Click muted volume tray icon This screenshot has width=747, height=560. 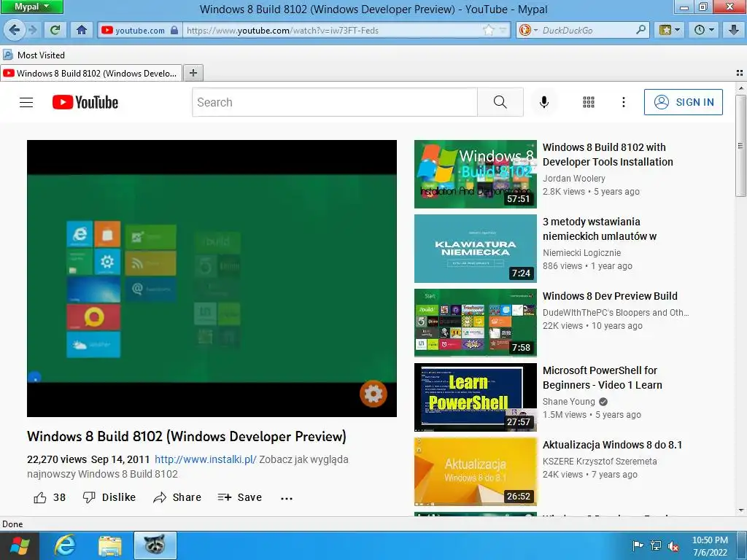point(673,546)
